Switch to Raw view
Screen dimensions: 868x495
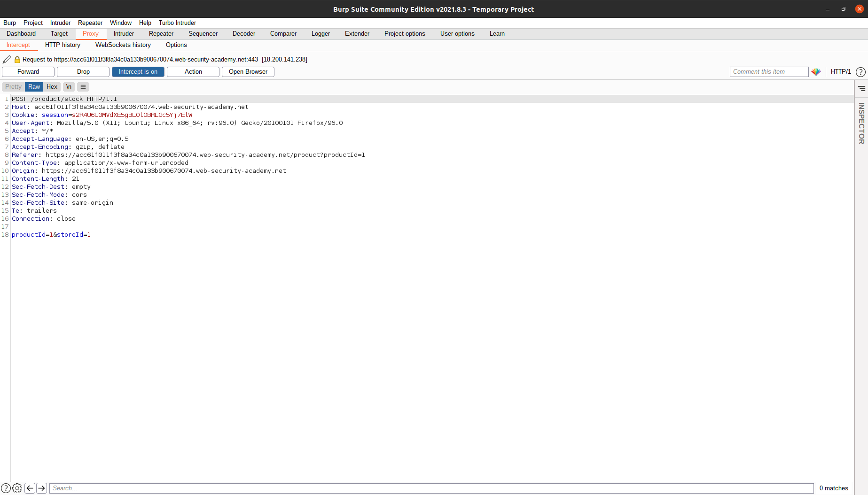(34, 87)
